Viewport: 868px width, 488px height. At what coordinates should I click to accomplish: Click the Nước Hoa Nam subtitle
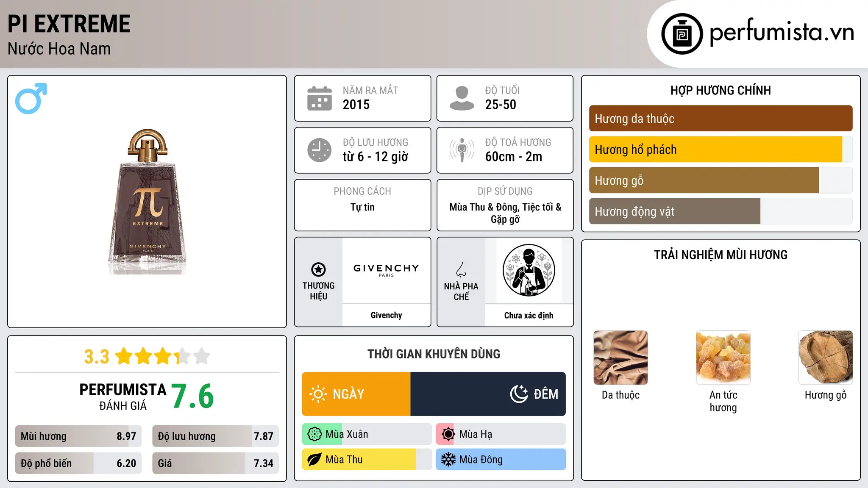(x=59, y=49)
